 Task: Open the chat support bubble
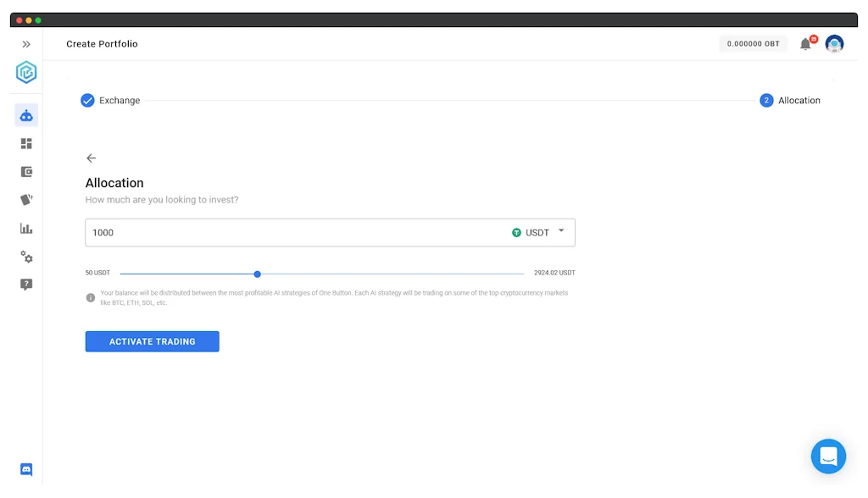pyautogui.click(x=828, y=456)
